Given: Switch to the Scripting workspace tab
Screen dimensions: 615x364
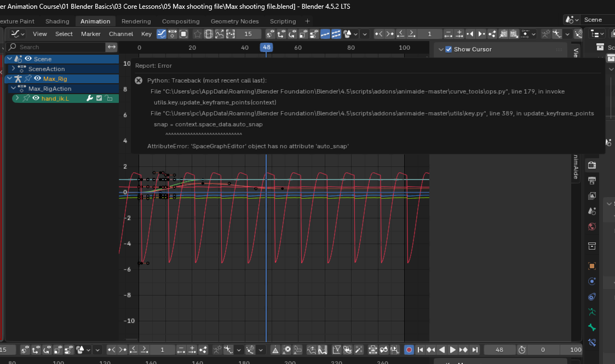Looking at the screenshot, I should tap(283, 21).
